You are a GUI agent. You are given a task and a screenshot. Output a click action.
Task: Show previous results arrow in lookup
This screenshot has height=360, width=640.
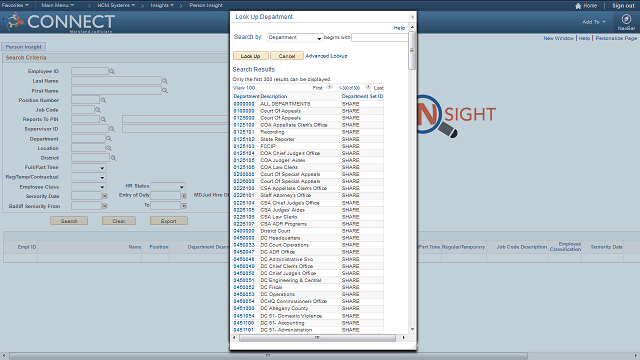[x=329, y=87]
